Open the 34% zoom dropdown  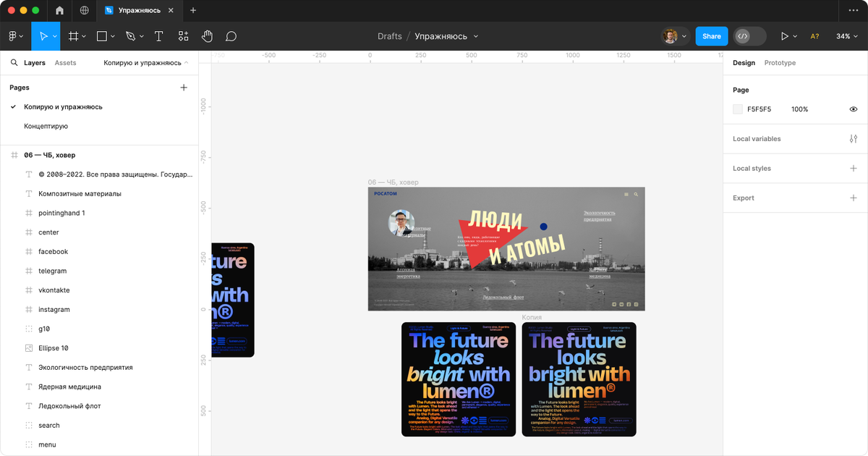(x=846, y=36)
